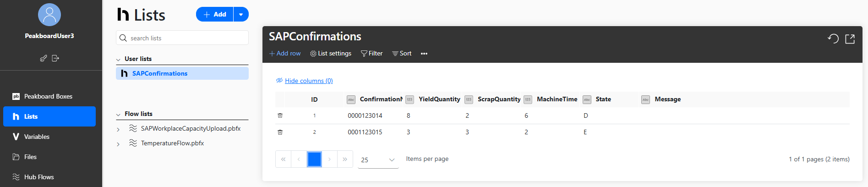Click the PeakboardUser3 profile avatar
The height and width of the screenshot is (187, 868).
(49, 15)
